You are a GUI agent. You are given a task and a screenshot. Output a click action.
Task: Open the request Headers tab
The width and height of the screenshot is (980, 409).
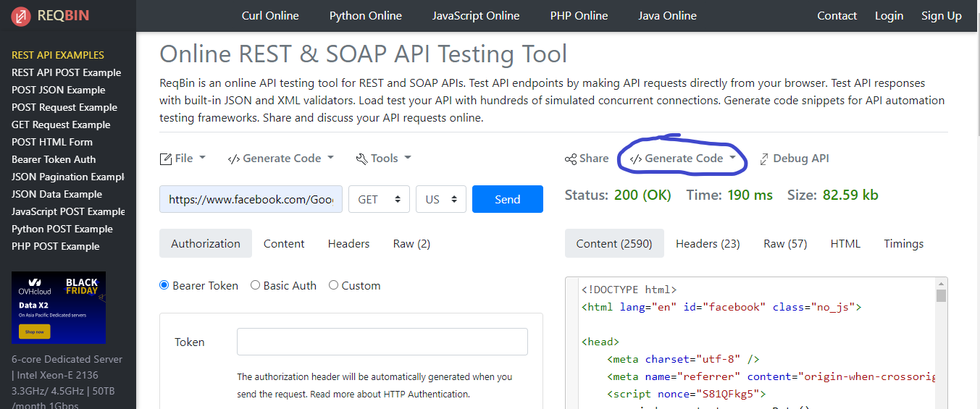tap(348, 243)
